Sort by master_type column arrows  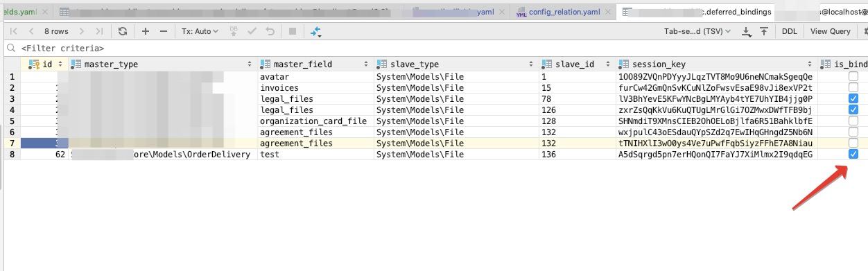point(250,64)
